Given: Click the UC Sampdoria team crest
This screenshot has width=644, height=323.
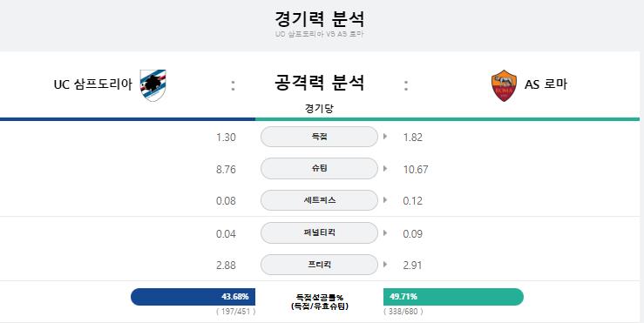Looking at the screenshot, I should (153, 85).
